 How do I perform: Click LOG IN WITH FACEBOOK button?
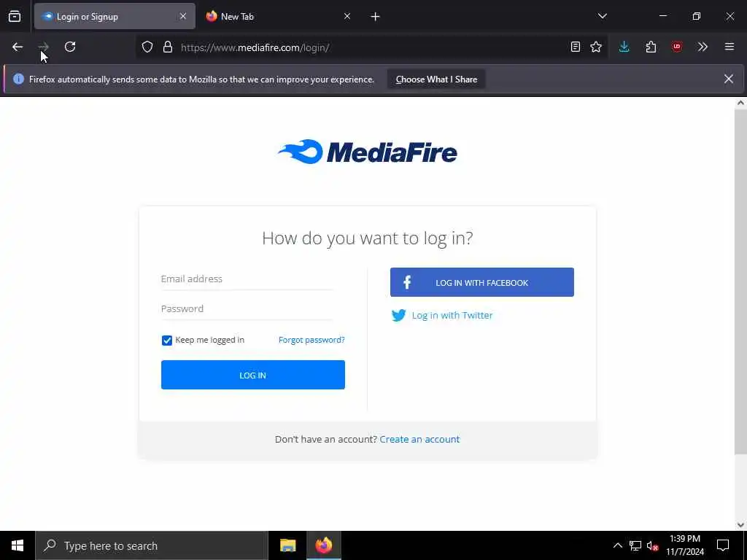coord(482,282)
